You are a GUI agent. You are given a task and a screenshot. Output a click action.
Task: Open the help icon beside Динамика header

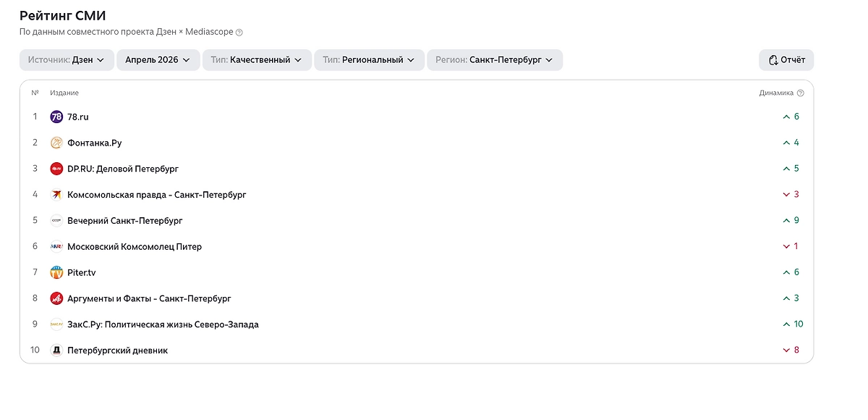coord(800,93)
